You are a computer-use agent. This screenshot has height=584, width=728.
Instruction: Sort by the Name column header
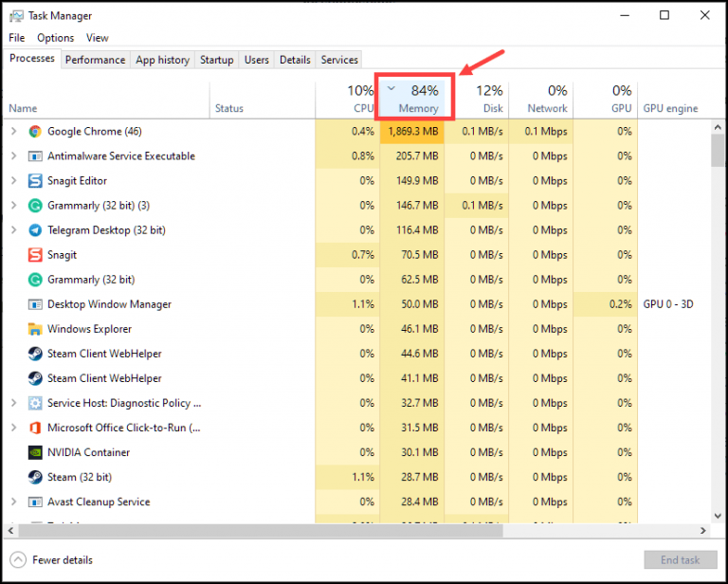[x=107, y=100]
